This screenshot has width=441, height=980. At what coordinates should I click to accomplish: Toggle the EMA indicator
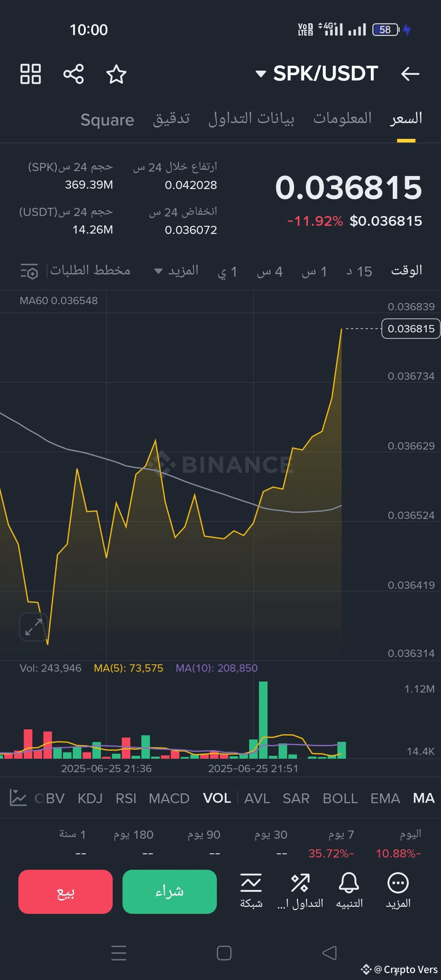pos(385,798)
